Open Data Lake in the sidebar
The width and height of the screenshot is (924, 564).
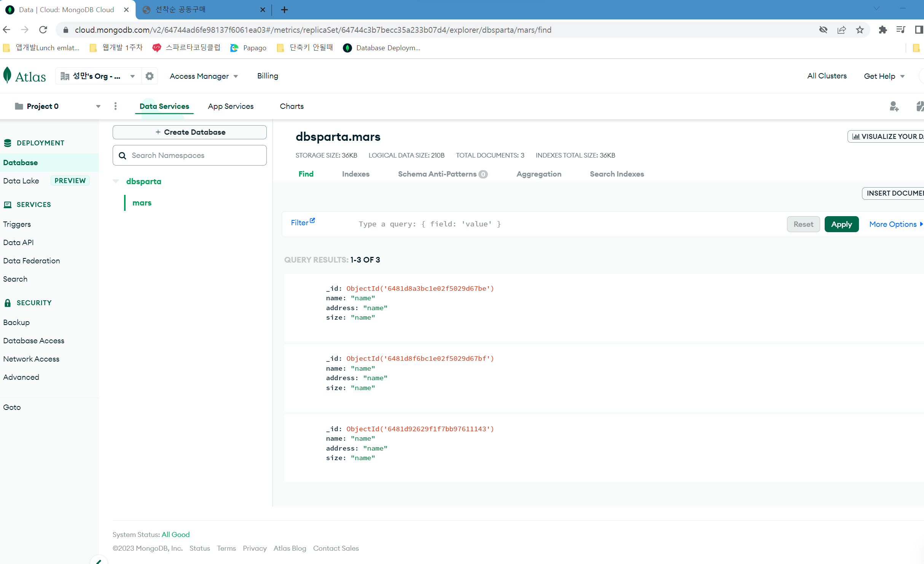[21, 181]
